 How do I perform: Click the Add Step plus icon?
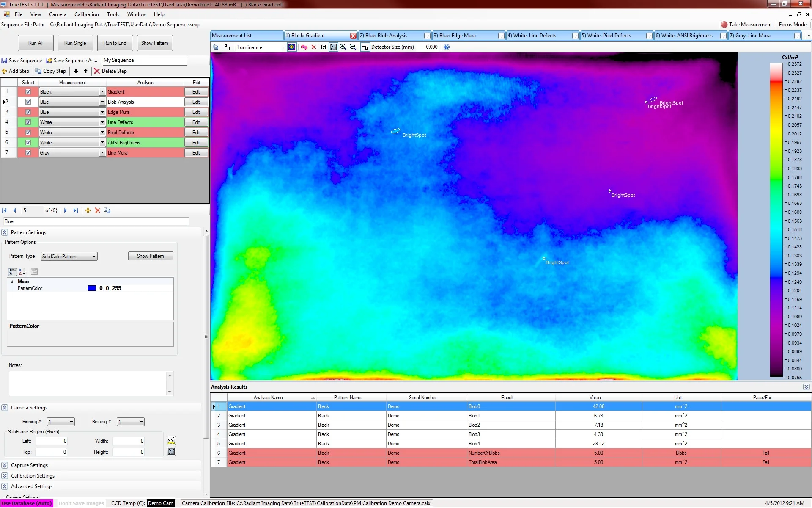coord(4,71)
